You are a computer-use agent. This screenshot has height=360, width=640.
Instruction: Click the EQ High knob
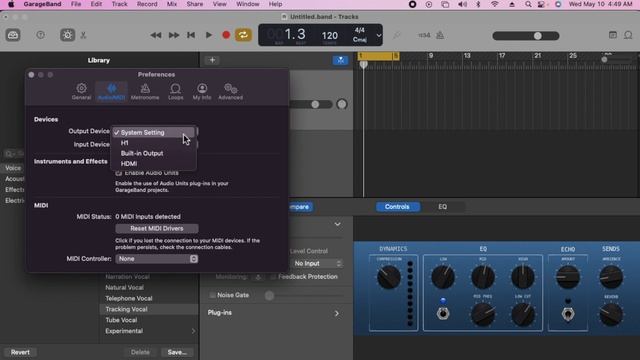point(523,277)
